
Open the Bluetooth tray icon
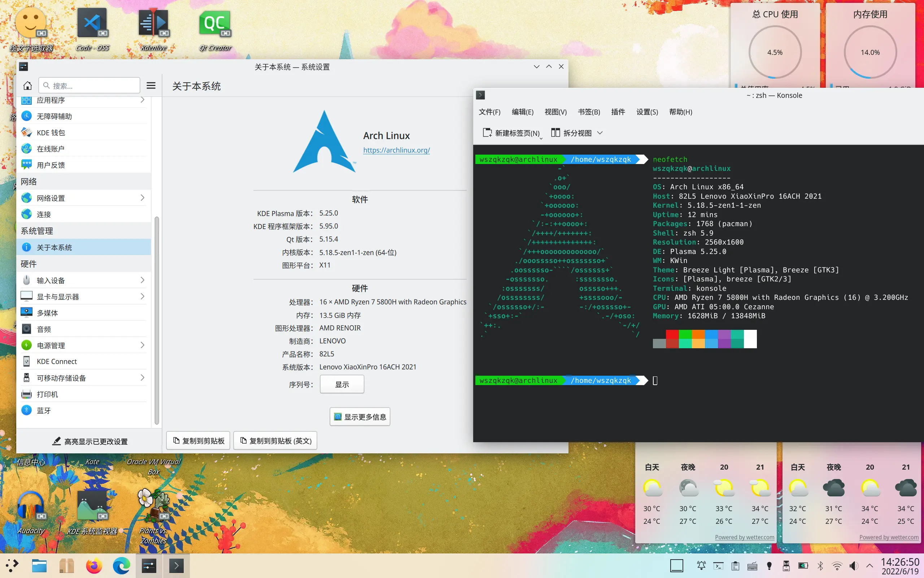pos(820,566)
